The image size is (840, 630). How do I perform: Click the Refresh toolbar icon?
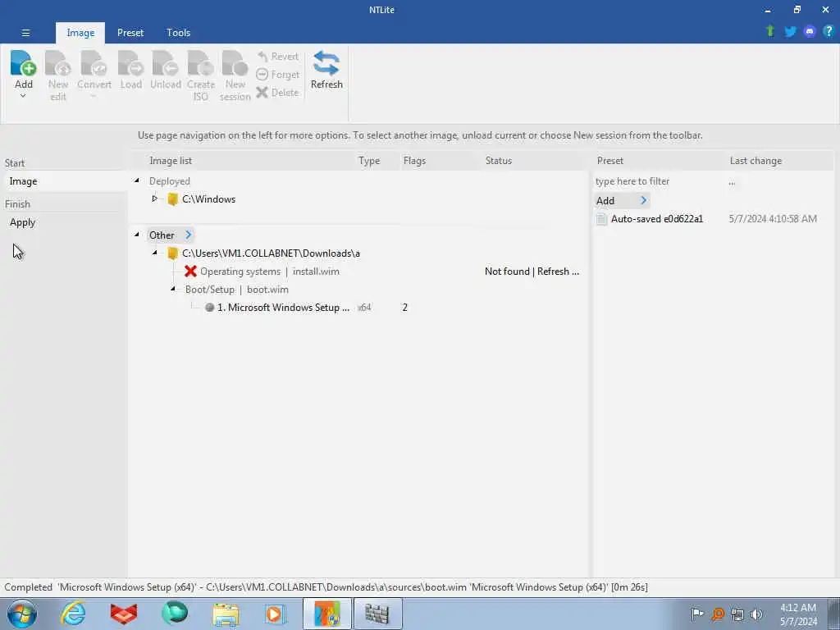(x=326, y=63)
